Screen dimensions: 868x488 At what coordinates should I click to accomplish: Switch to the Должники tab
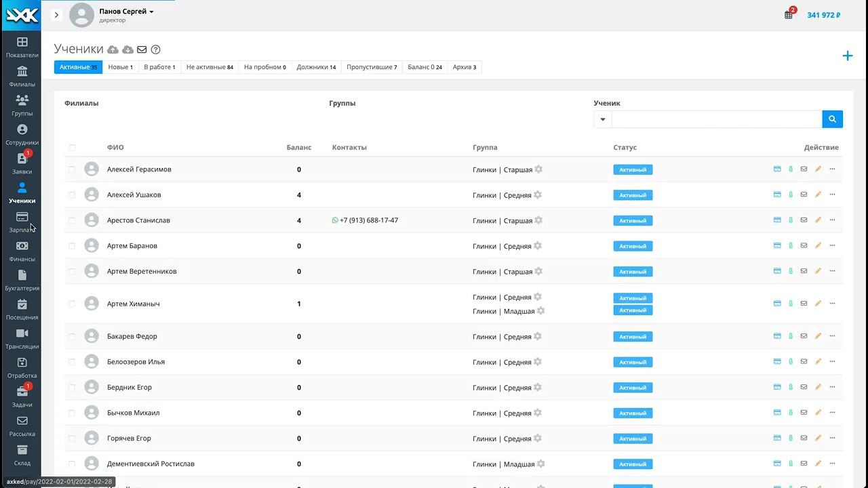[316, 67]
